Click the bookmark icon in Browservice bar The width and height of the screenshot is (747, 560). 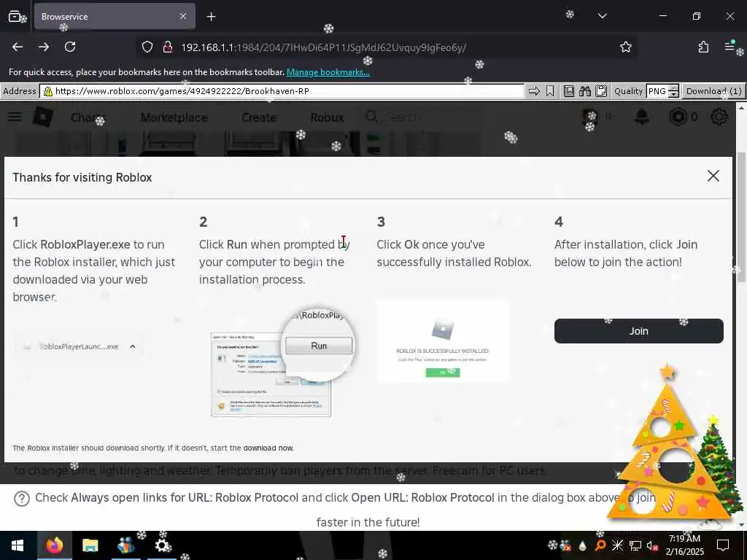click(550, 91)
